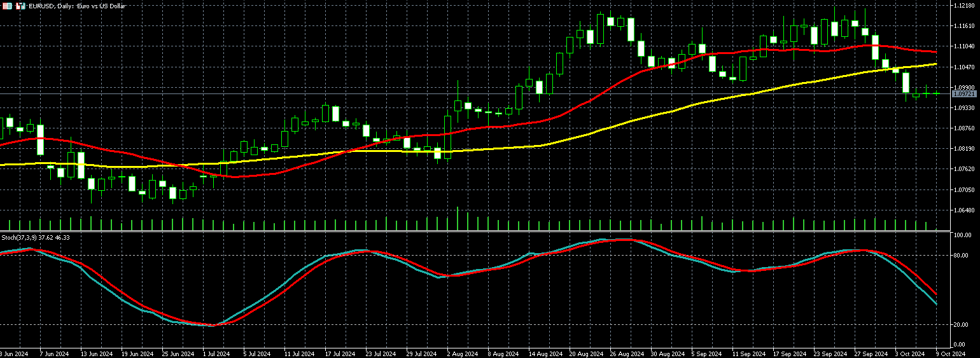Click the 1.12180 price axis label

tap(964, 6)
